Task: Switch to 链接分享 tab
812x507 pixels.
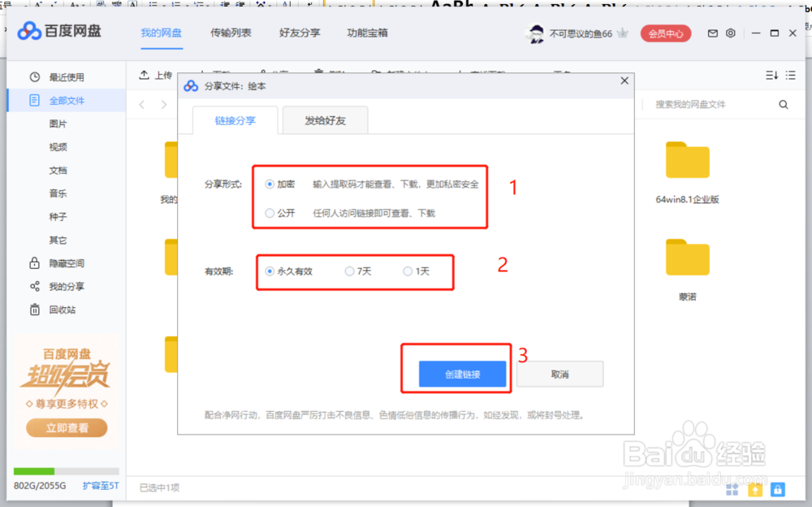Action: point(235,121)
